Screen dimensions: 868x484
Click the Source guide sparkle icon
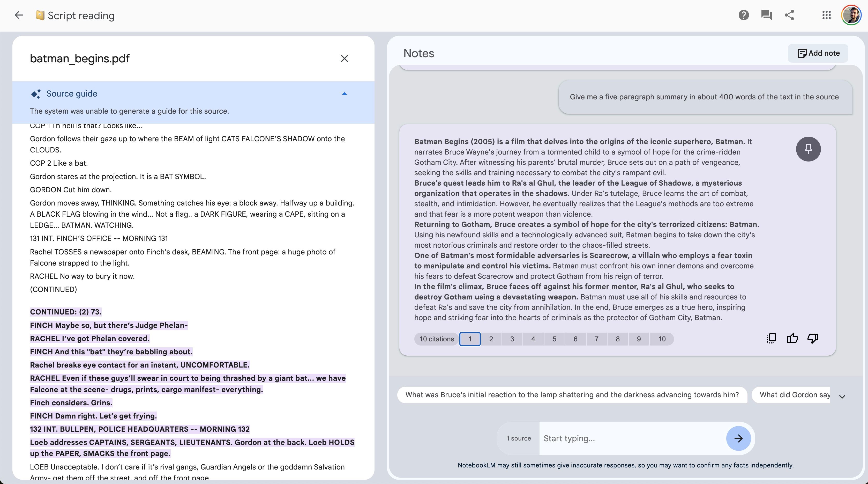tap(36, 94)
